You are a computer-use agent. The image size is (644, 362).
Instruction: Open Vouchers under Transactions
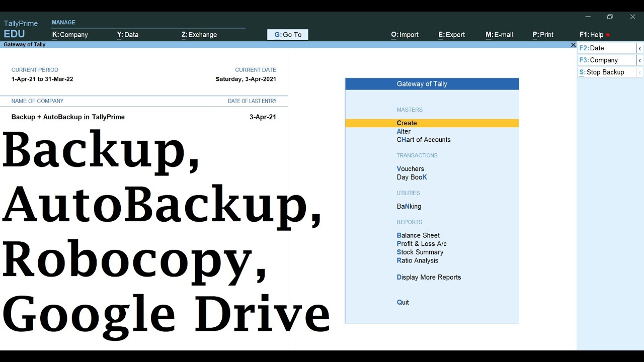[410, 169]
